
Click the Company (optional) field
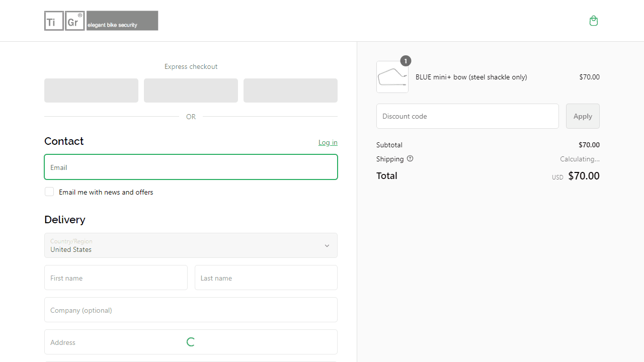[191, 310]
